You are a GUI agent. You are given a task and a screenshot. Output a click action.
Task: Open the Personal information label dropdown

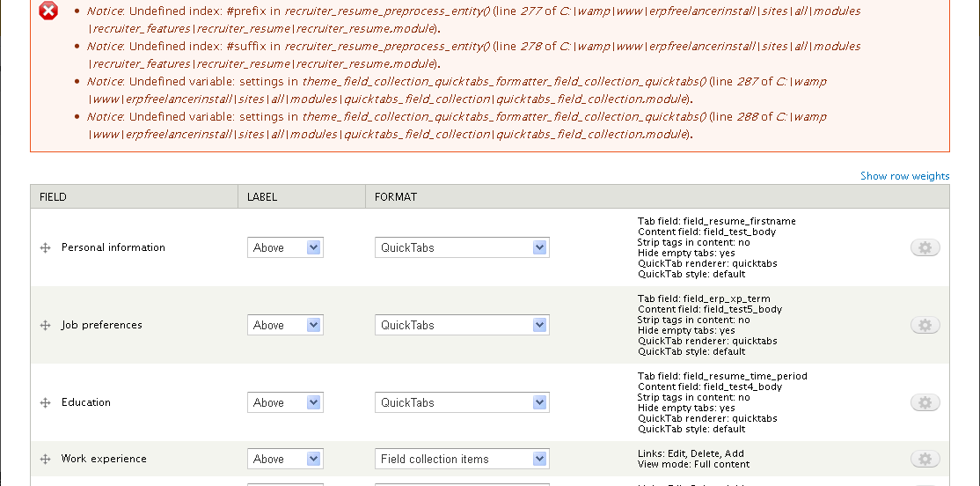[x=285, y=248]
